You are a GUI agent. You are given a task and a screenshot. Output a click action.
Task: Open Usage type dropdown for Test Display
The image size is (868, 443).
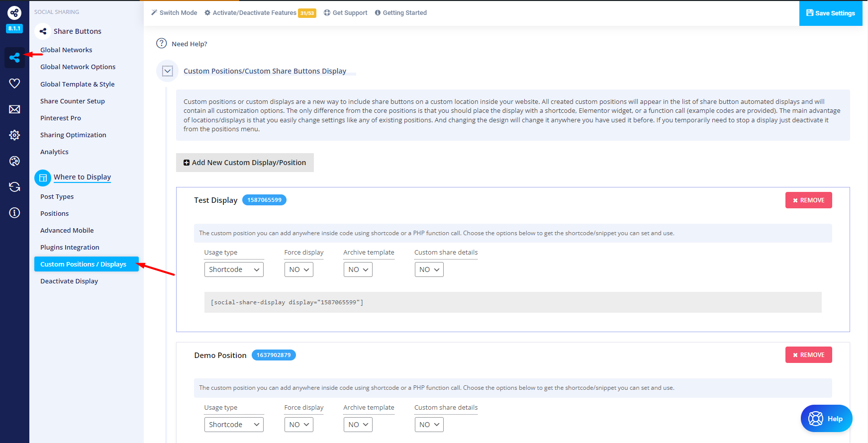[234, 269]
